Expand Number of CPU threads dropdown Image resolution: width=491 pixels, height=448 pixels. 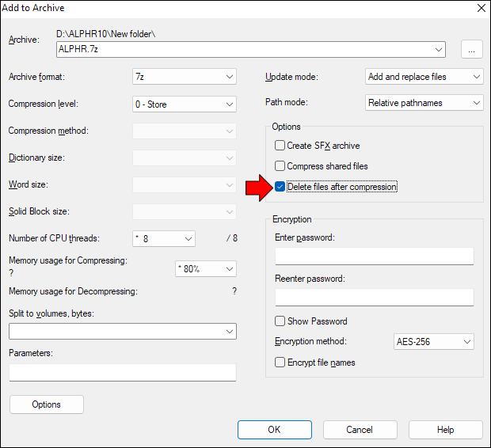tap(164, 238)
